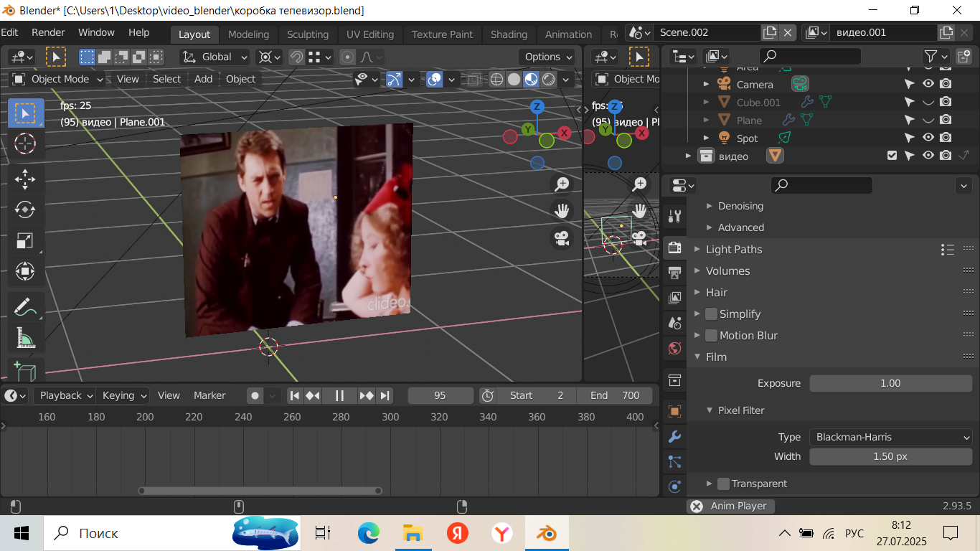Toggle camera view in the viewport
This screenshot has height=551, width=980.
(x=562, y=237)
